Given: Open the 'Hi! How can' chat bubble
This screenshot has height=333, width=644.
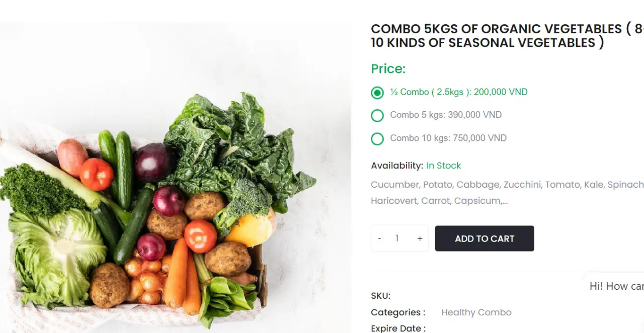Looking at the screenshot, I should pos(616,286).
